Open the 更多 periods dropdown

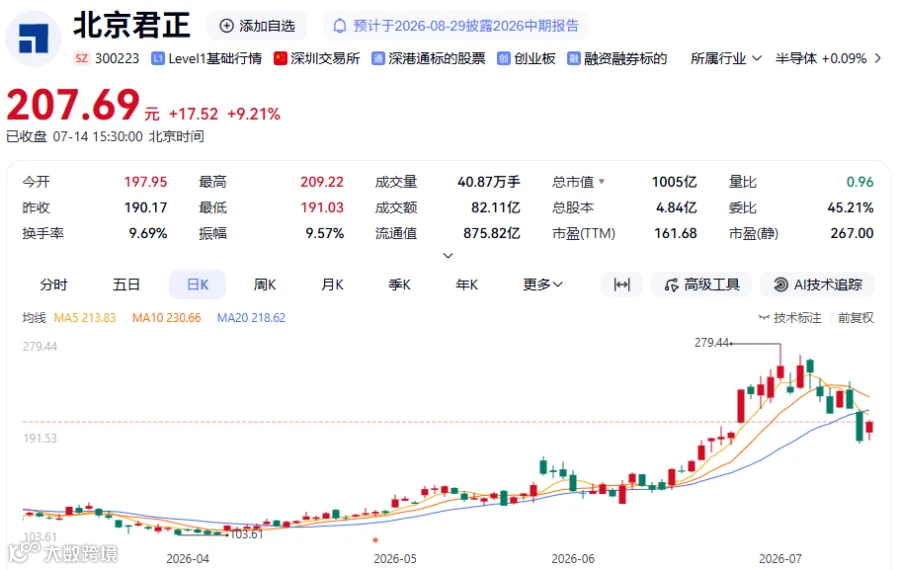[542, 285]
